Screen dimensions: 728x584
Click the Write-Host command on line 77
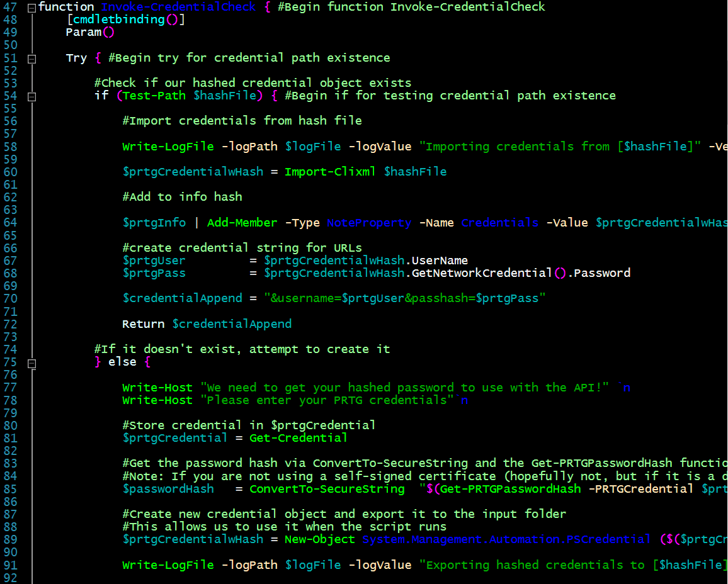click(157, 387)
